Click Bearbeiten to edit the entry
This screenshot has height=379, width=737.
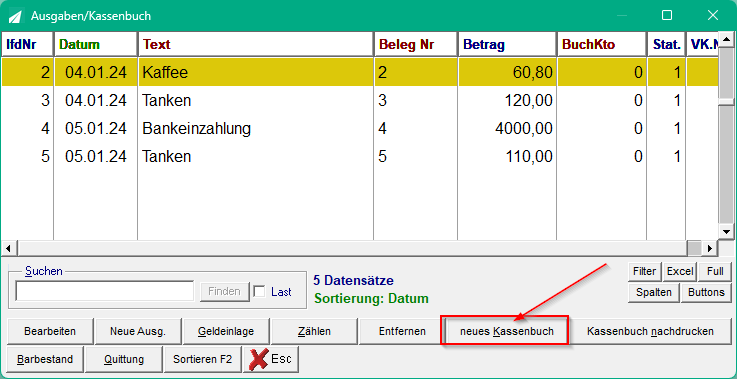[x=50, y=332]
